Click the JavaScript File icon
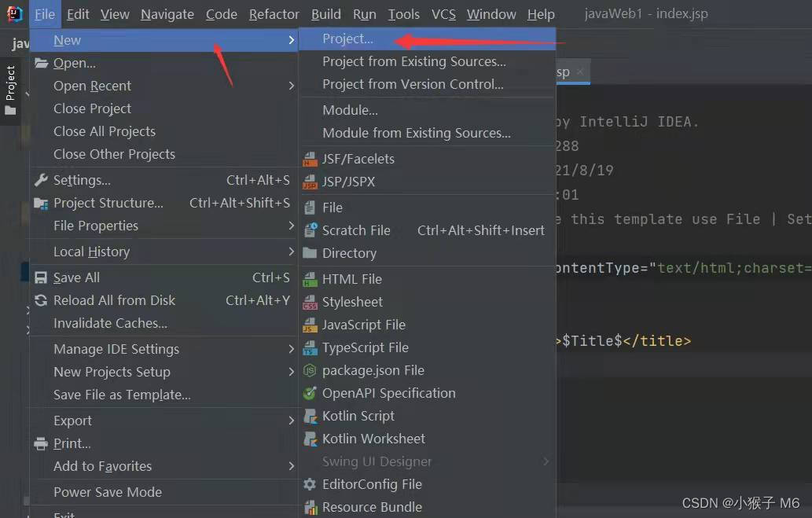812x518 pixels. point(310,325)
